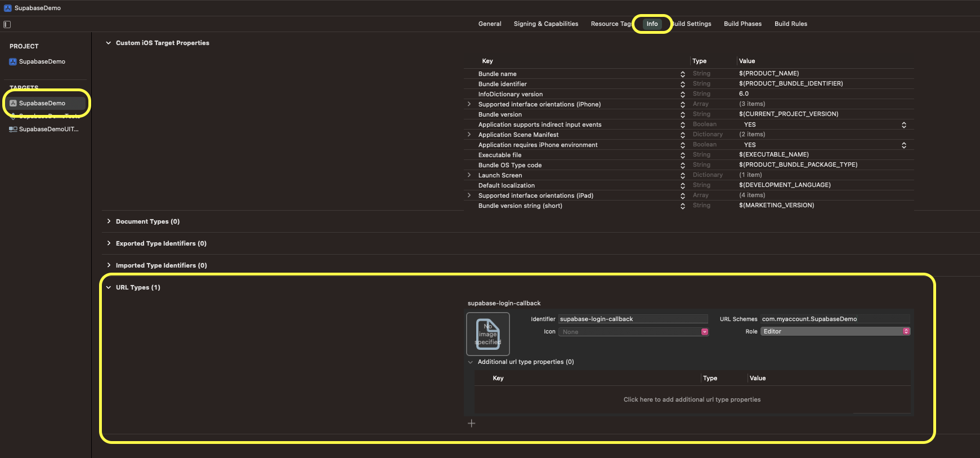Click the 6.0 InfoDictionary version value
Image resolution: width=980 pixels, height=458 pixels.
pyautogui.click(x=744, y=94)
